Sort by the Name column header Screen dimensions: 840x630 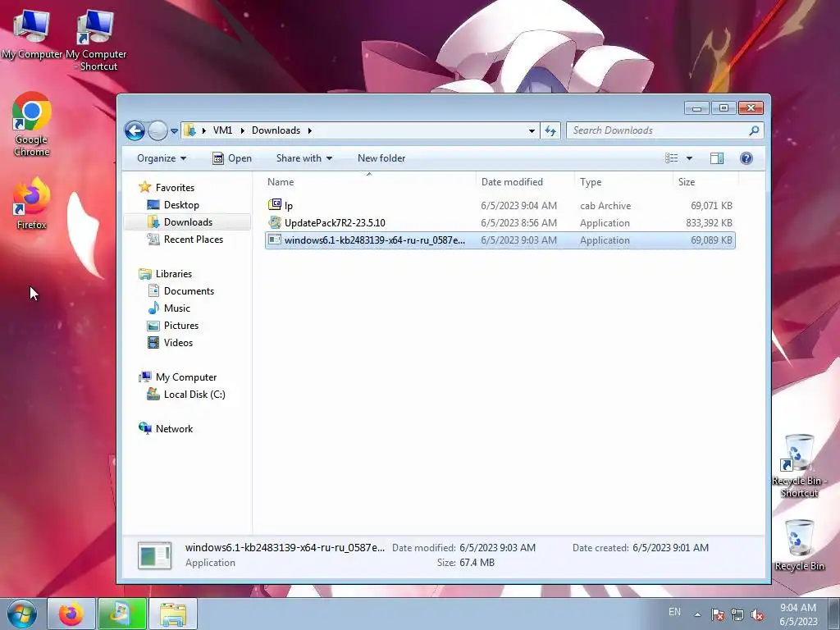(x=369, y=181)
